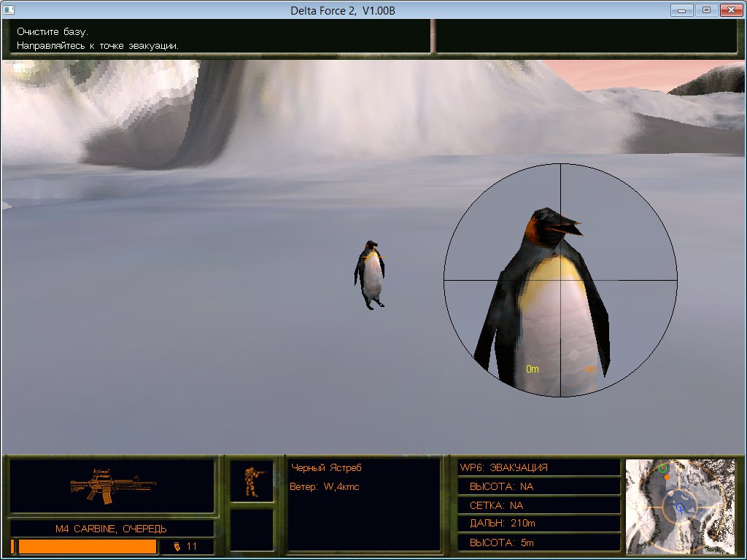
Task: Click the Delta Force 2 title bar text
Action: tap(343, 10)
